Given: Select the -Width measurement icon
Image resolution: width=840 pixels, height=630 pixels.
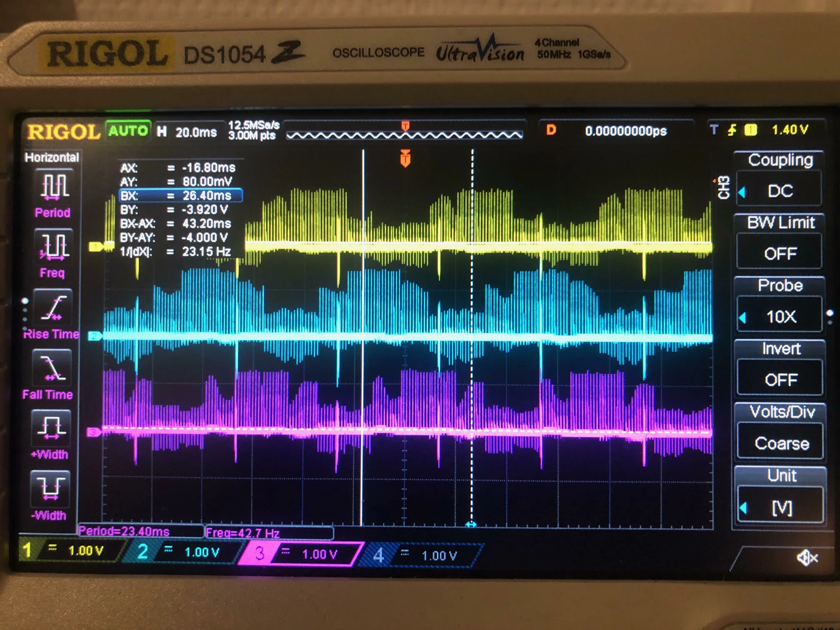Looking at the screenshot, I should pos(50,488).
